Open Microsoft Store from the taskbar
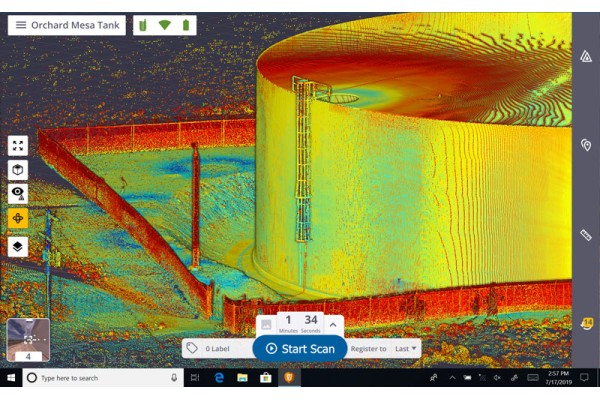Screen dimensions: 600x400 point(266,378)
